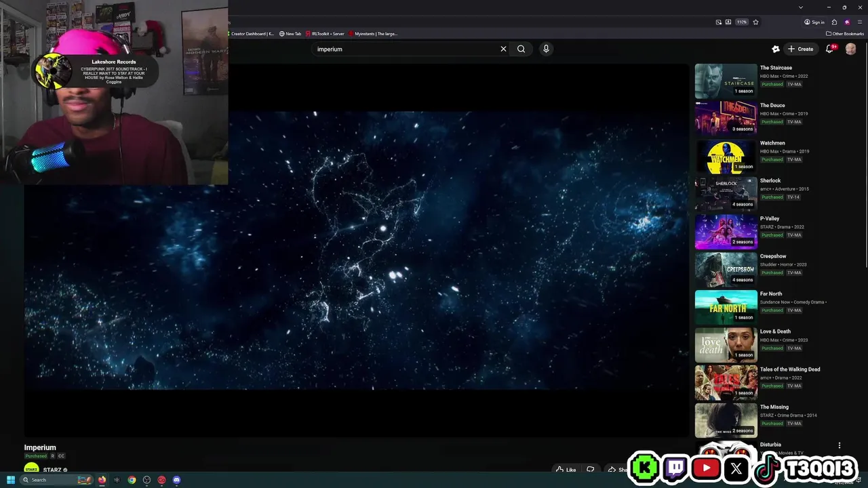Open the P-Valley thumbnail
This screenshot has height=488, width=868.
click(726, 232)
